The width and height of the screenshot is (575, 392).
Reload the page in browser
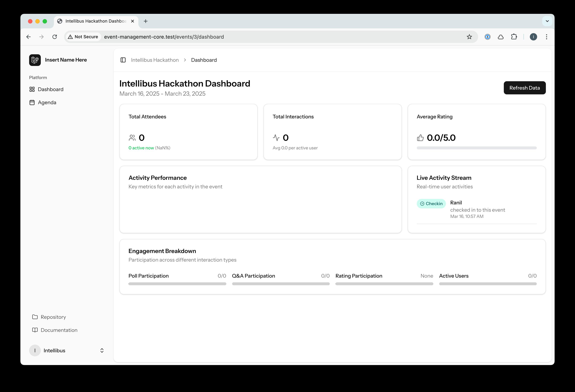[55, 37]
